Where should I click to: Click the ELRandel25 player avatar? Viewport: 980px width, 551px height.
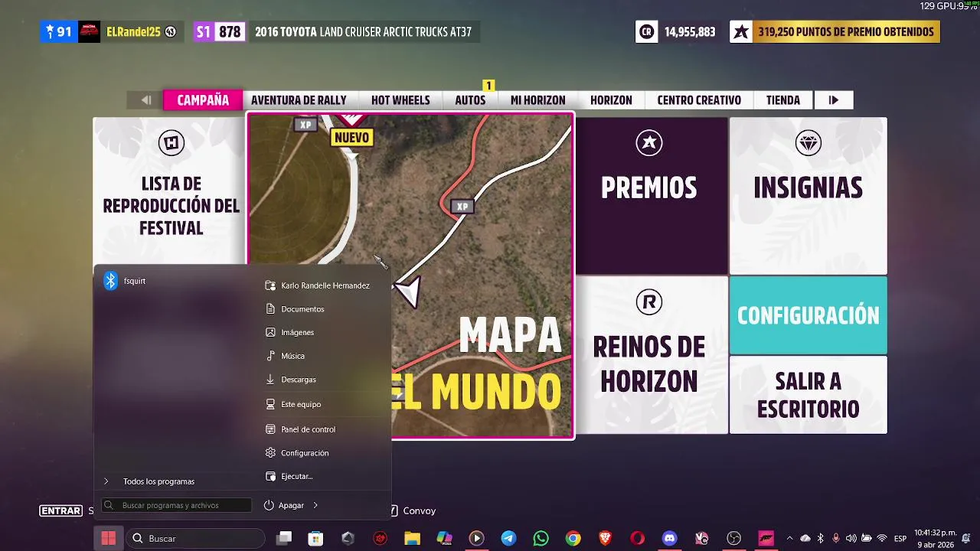(90, 32)
